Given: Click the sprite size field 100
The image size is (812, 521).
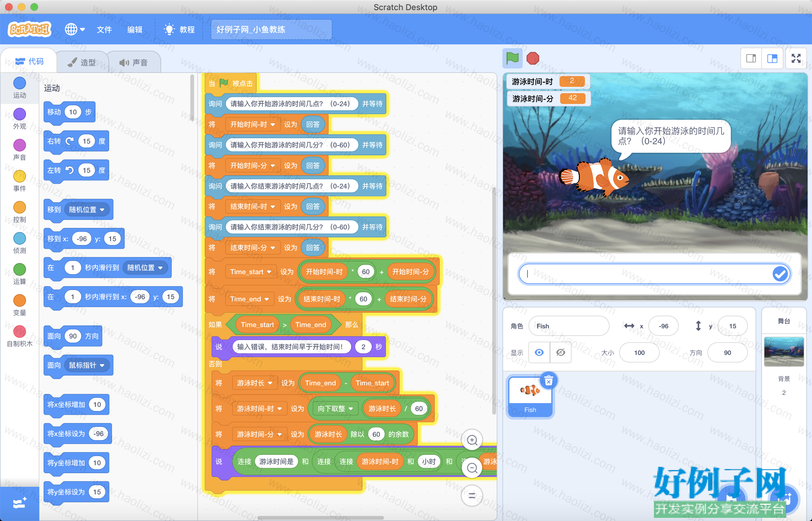Looking at the screenshot, I should (639, 352).
